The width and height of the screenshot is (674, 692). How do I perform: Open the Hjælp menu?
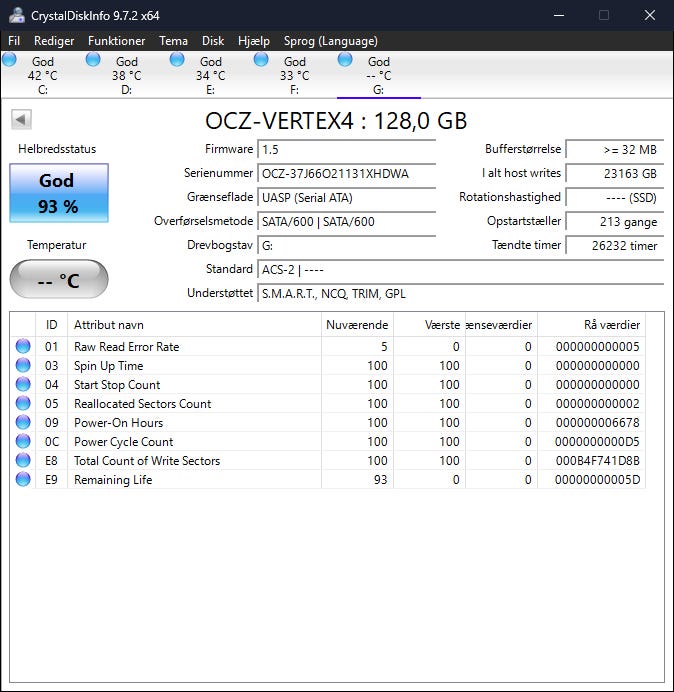pyautogui.click(x=254, y=41)
